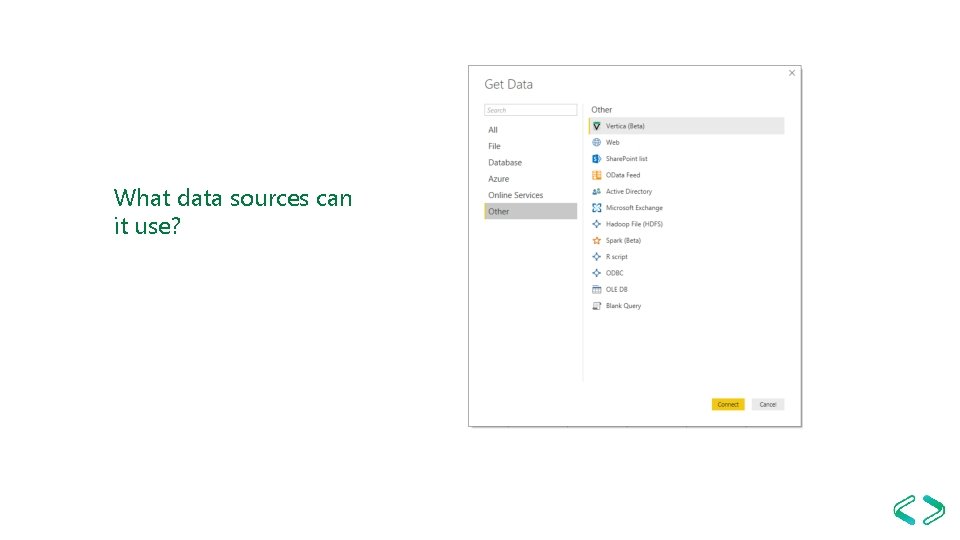Go to next slide with right arrow

pyautogui.click(x=934, y=510)
